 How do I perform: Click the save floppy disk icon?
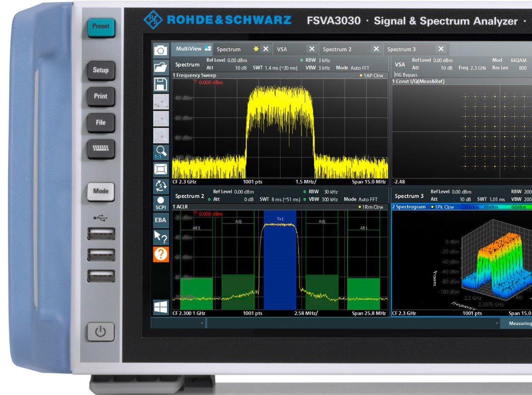(x=161, y=85)
